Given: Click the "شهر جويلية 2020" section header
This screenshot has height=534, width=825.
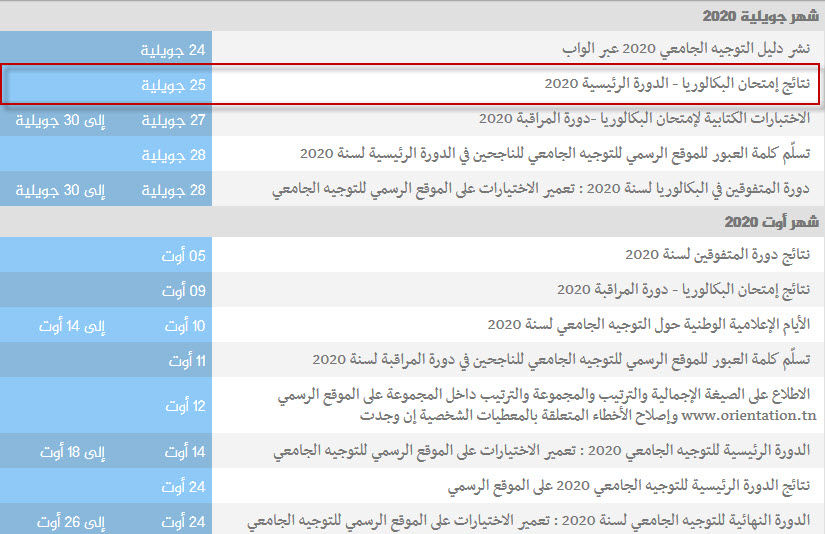Looking at the screenshot, I should point(760,16).
